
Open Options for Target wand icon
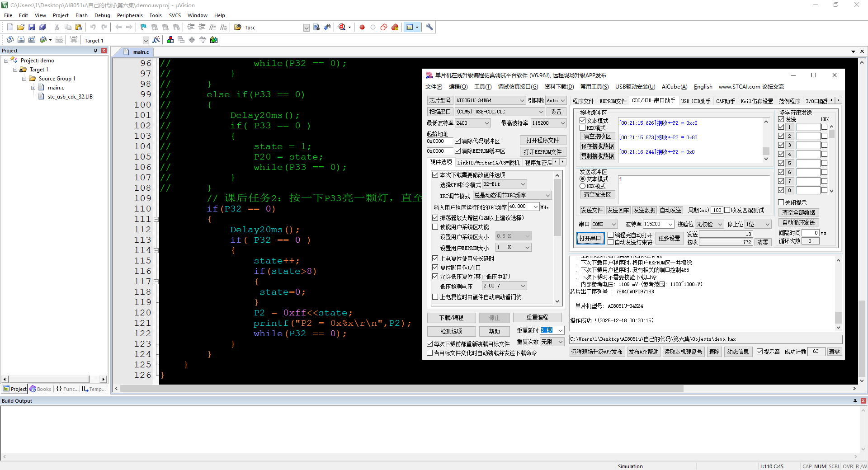click(156, 40)
